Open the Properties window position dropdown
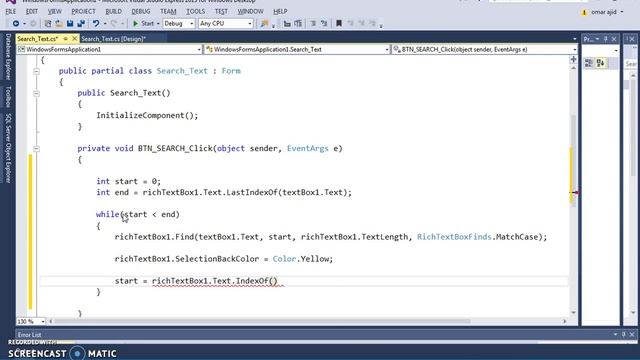 598,39
